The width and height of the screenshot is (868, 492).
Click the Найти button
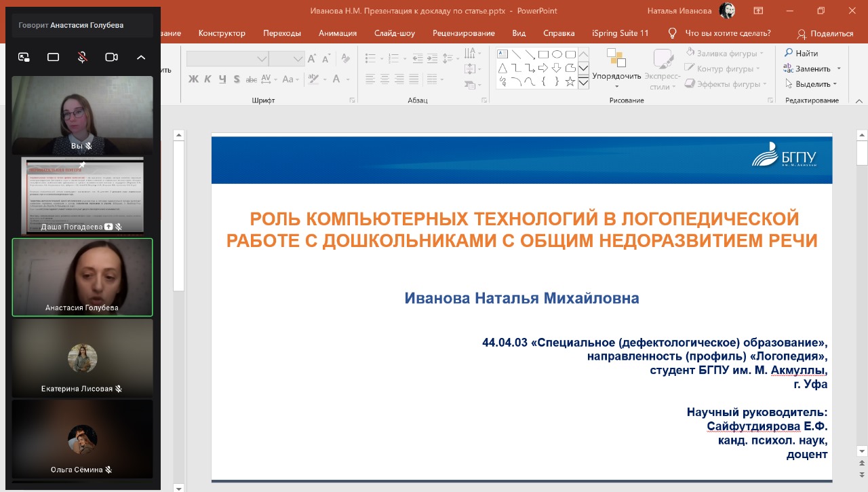(x=801, y=53)
